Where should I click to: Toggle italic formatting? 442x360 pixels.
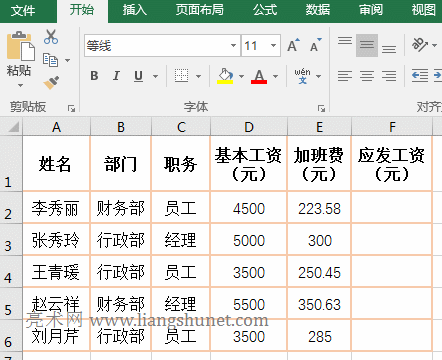tap(116, 76)
